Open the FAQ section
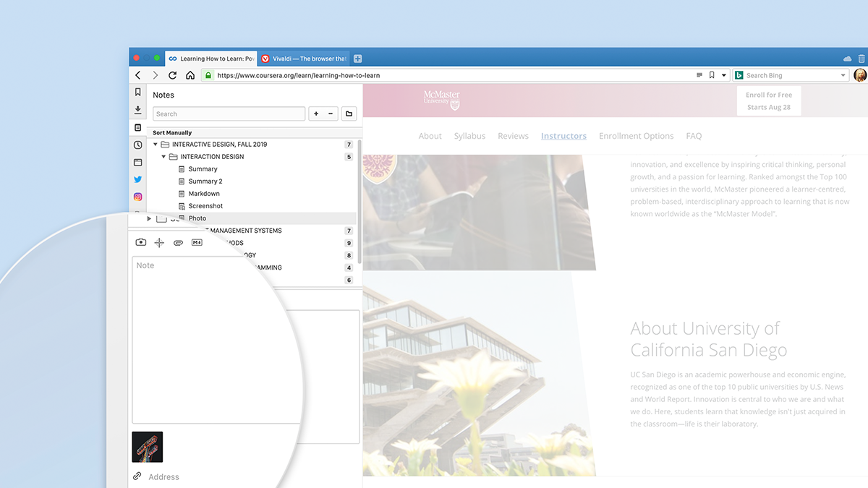The height and width of the screenshot is (488, 868). 694,136
